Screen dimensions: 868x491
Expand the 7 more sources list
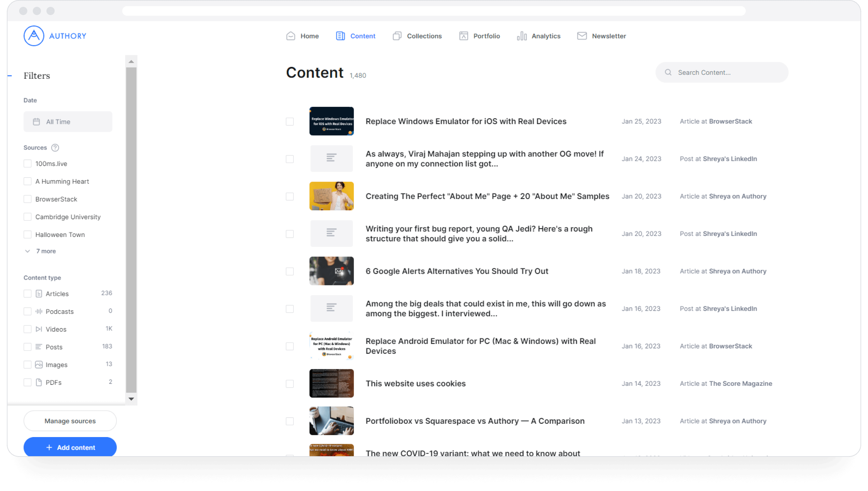[x=40, y=251]
